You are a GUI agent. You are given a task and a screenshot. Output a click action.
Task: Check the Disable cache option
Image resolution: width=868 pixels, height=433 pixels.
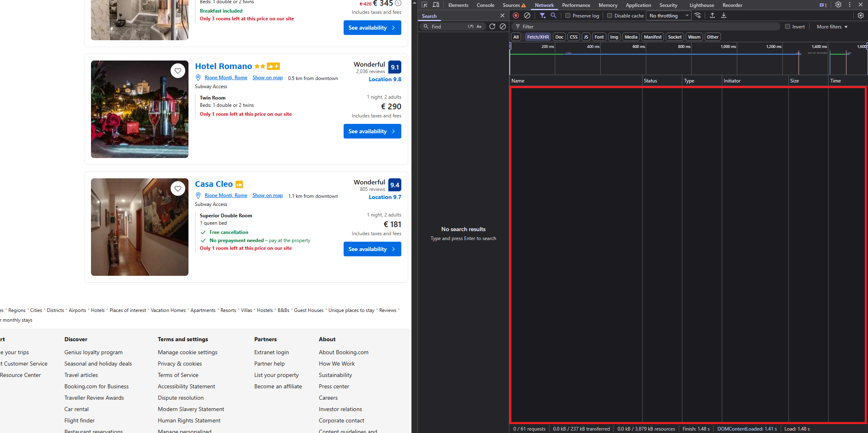[x=610, y=16]
